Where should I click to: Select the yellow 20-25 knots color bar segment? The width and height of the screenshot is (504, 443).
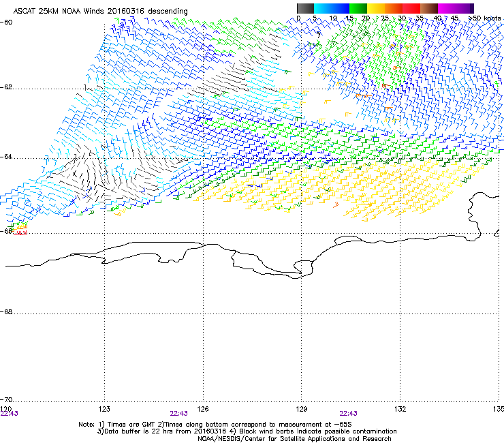[x=376, y=8]
